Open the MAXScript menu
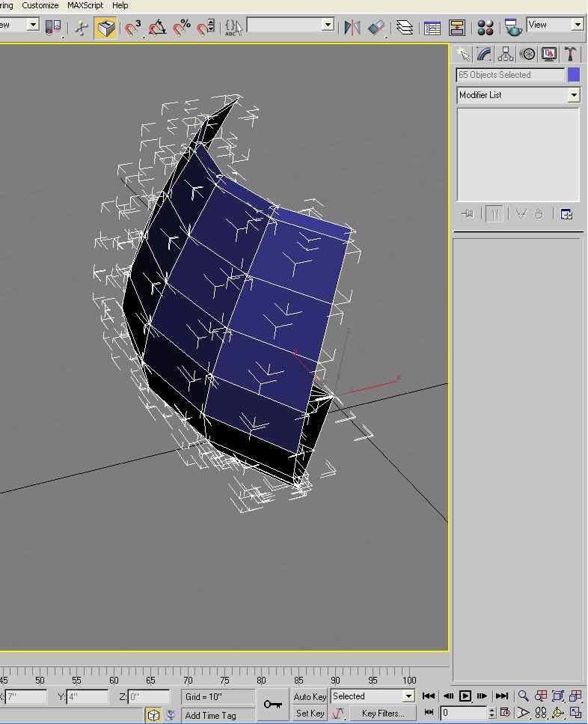This screenshot has height=724, width=588. click(x=85, y=5)
